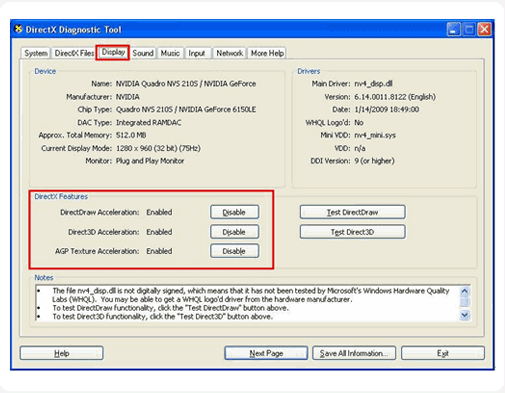Select the Display tab
Screen dimensions: 505x393
tap(113, 52)
